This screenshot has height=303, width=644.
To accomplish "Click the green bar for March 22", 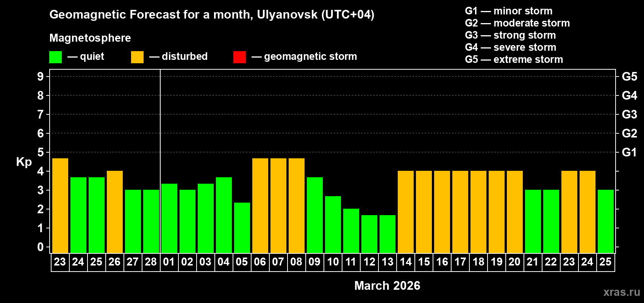I will click(x=551, y=222).
